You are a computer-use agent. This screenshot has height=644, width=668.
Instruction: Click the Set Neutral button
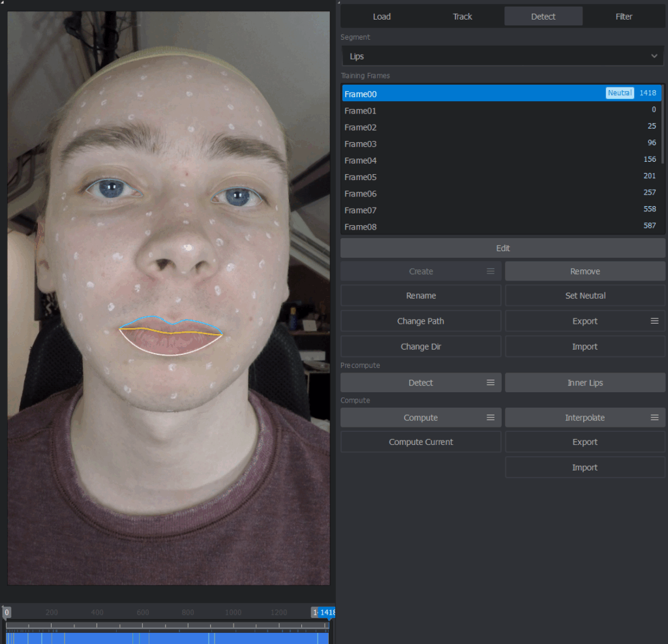coord(585,296)
